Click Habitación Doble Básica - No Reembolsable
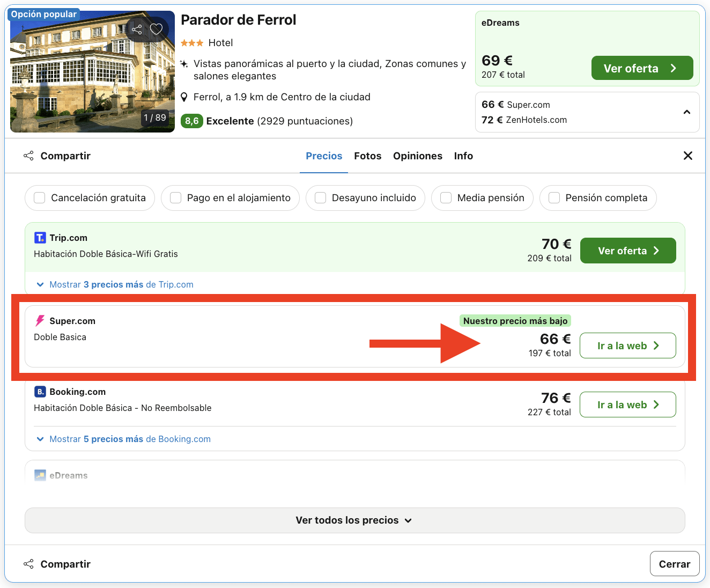The width and height of the screenshot is (710, 588). (123, 408)
